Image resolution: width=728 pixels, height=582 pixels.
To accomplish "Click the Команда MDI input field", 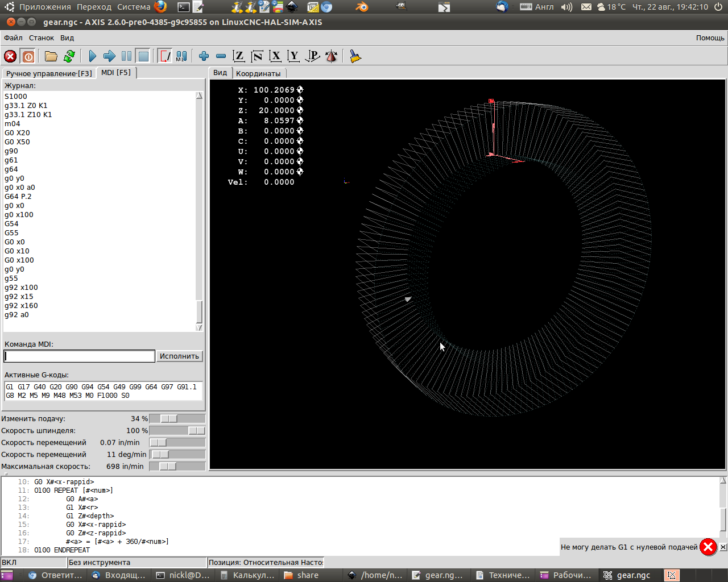I will pos(80,356).
